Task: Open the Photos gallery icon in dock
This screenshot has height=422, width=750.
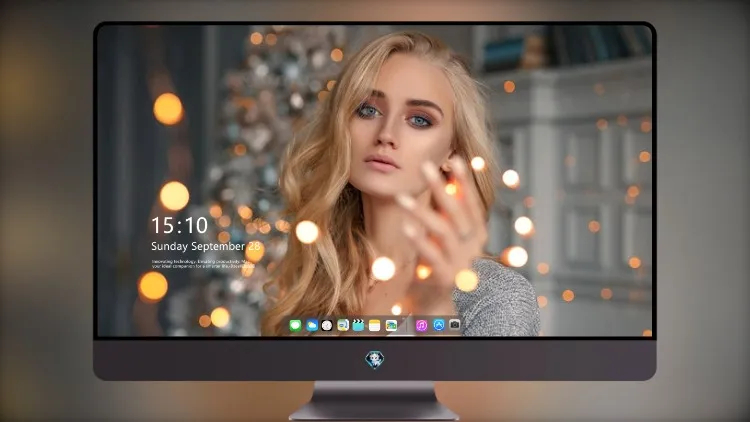Action: point(391,325)
